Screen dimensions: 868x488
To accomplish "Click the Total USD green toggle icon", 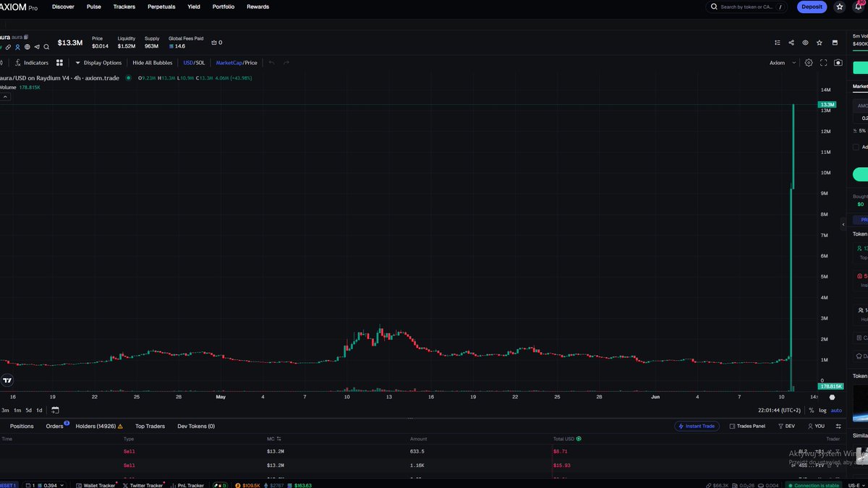I will coord(579,439).
